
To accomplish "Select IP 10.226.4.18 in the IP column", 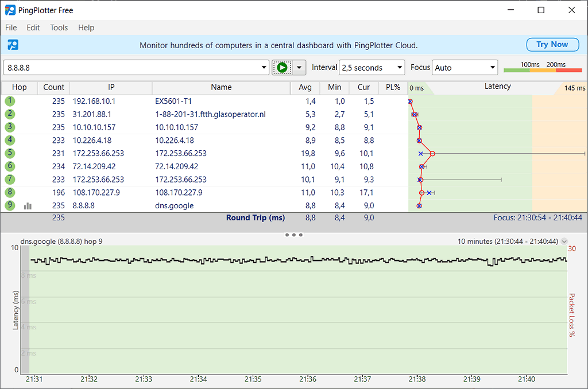I will [92, 141].
